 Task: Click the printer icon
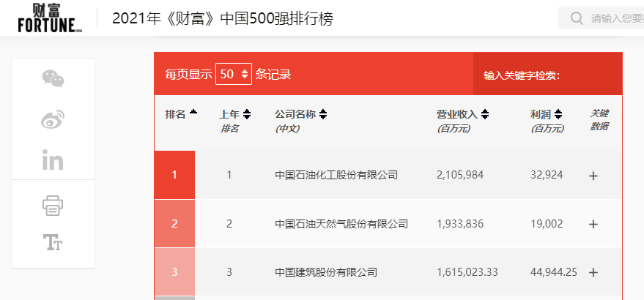click(x=53, y=206)
